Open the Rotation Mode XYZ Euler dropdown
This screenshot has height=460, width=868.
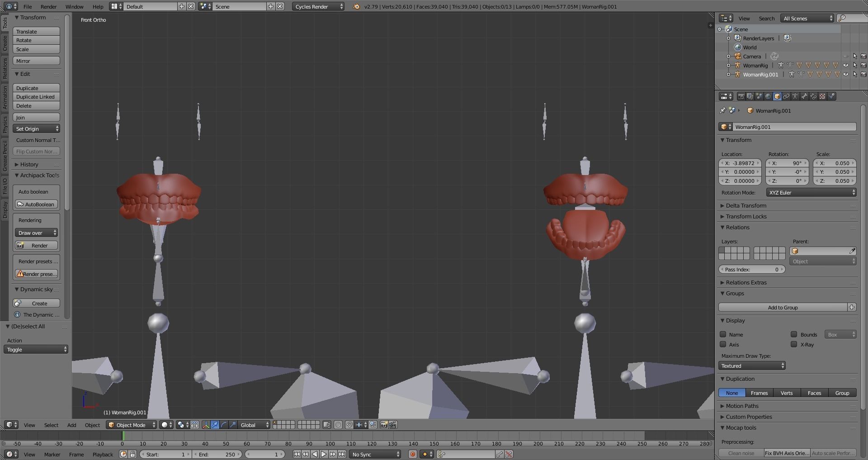[811, 192]
